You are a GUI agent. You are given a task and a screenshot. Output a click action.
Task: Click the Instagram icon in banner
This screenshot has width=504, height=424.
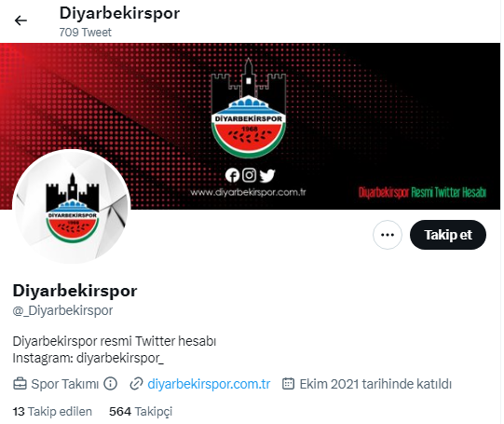click(249, 175)
